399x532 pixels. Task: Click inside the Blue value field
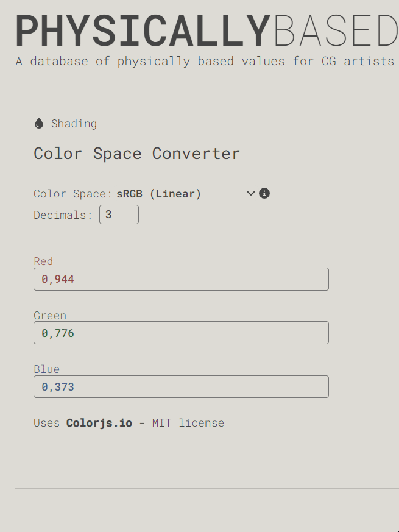(x=181, y=386)
